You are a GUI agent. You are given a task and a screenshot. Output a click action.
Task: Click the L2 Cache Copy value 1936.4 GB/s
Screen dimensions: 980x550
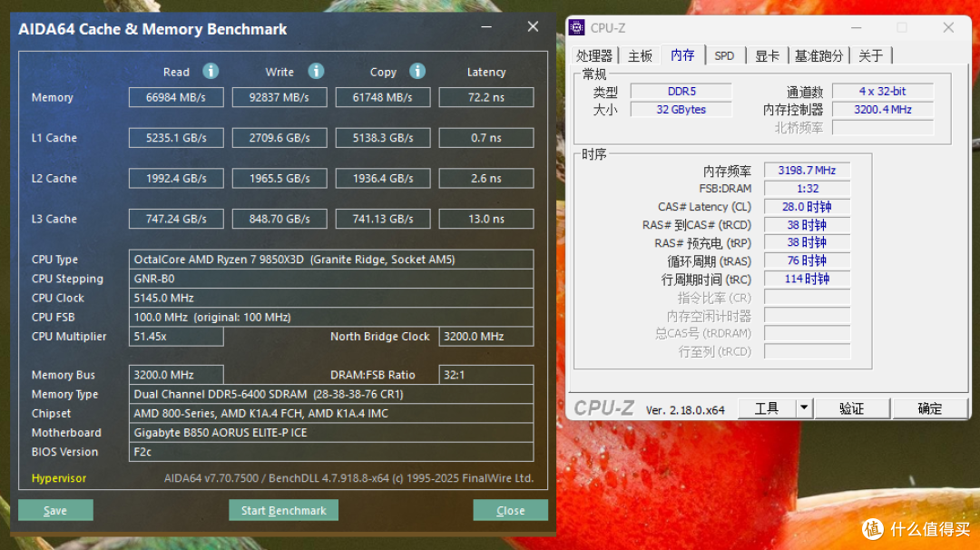[383, 179]
